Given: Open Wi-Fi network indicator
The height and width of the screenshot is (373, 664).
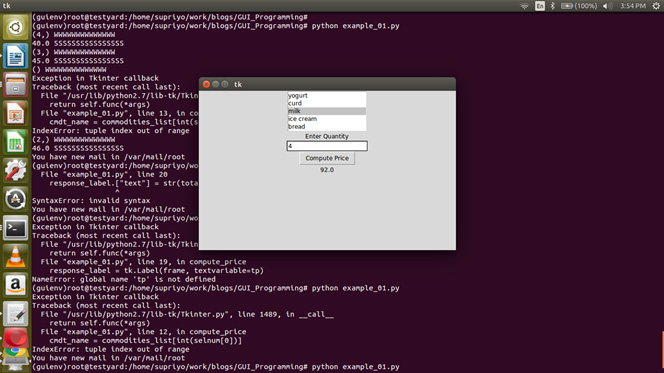Looking at the screenshot, I should 524,6.
